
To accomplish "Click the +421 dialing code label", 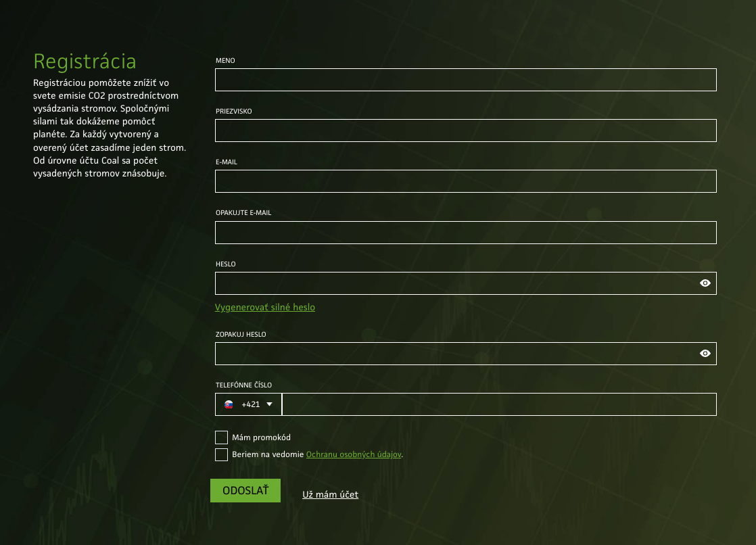I will click(250, 404).
